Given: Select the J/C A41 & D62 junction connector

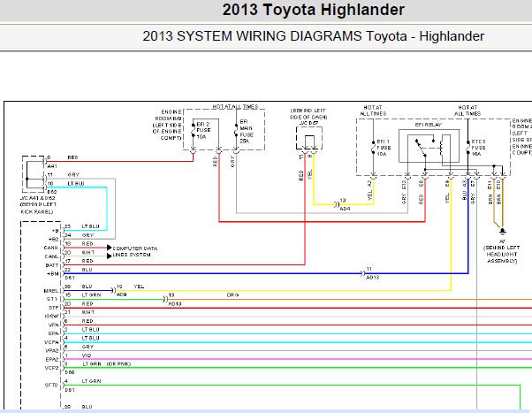Looking at the screenshot, I should point(34,174).
